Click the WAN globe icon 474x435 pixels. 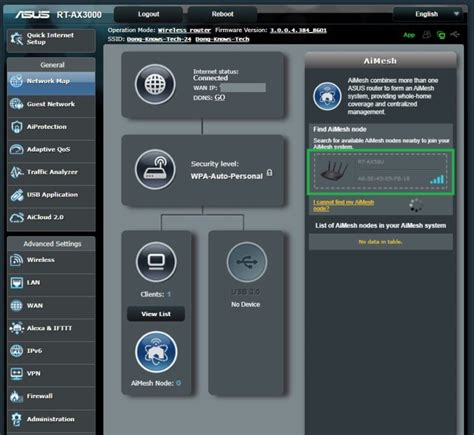coord(16,306)
